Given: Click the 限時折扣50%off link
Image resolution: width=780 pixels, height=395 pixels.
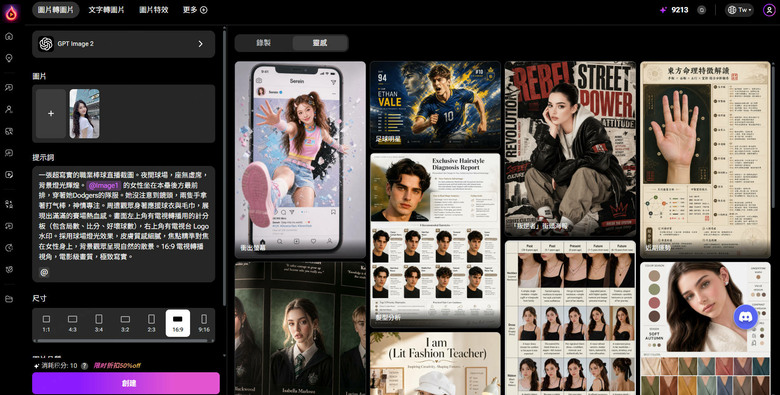Looking at the screenshot, I should tap(117, 366).
